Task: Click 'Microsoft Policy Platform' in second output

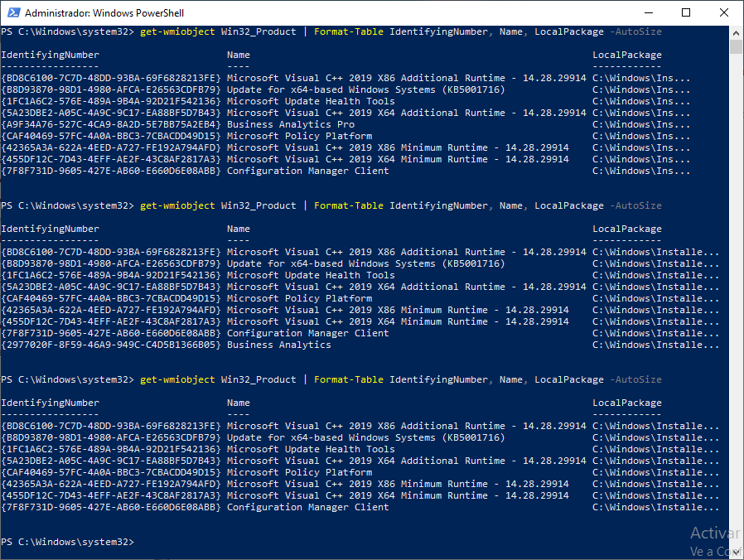Action: (x=299, y=298)
